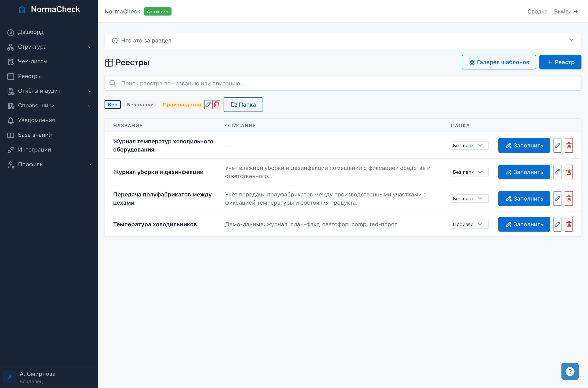Open folder dropdown for Температура холодильников

coord(469,224)
